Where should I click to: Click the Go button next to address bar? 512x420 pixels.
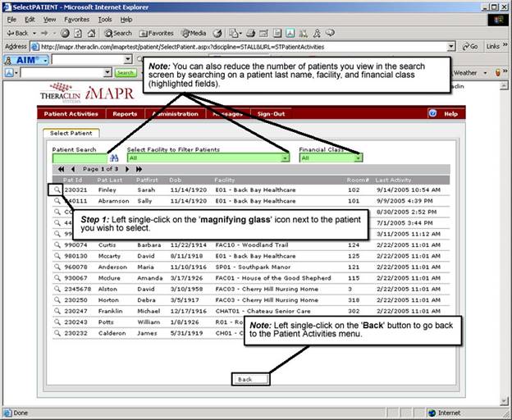click(x=471, y=47)
